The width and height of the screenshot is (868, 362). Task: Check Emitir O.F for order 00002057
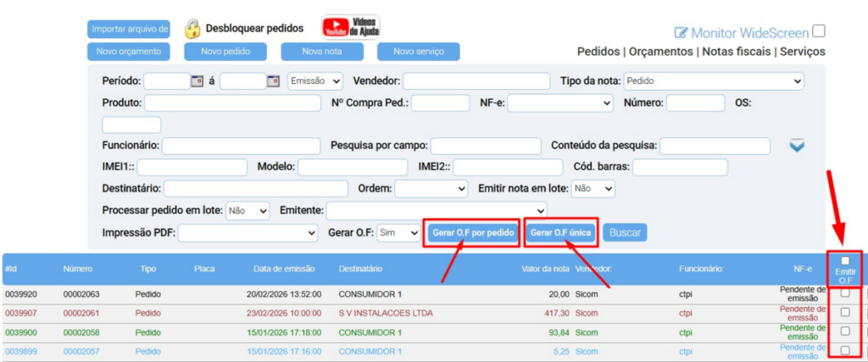point(845,350)
